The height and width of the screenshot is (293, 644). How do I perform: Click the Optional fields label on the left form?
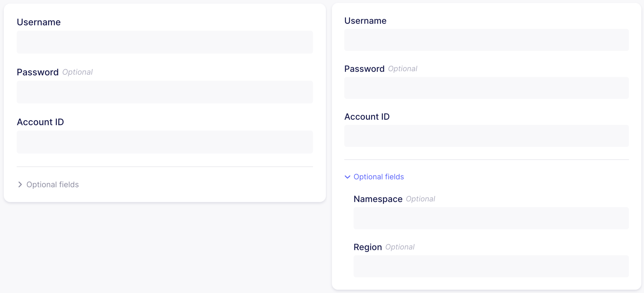click(52, 185)
